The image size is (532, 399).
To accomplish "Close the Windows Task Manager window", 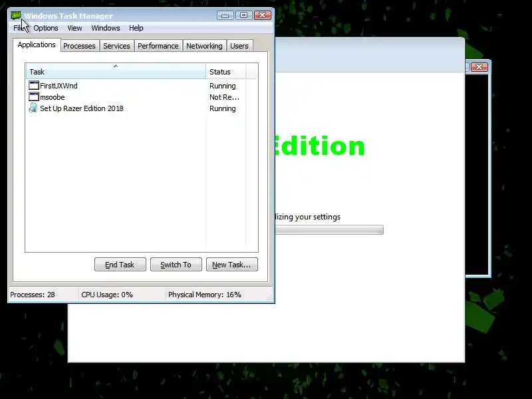I will (x=263, y=15).
